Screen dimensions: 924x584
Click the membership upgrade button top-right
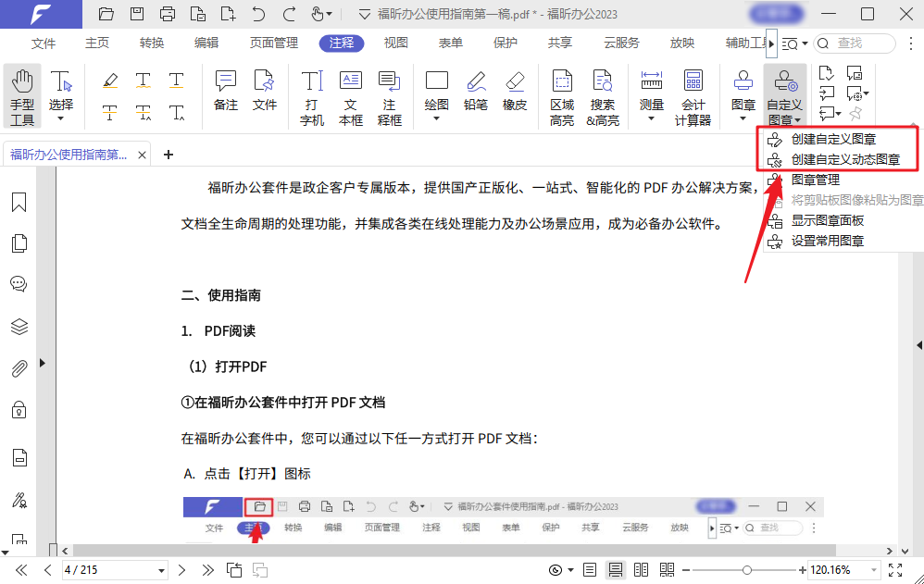point(776,14)
